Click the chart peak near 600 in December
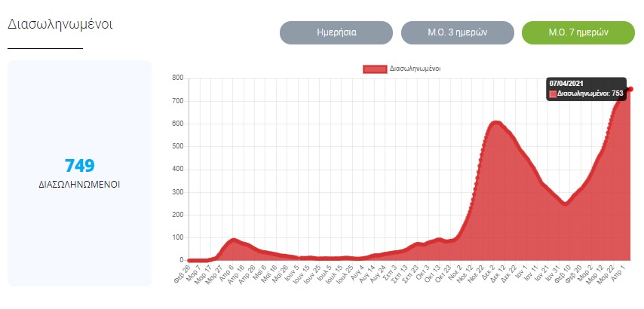The width and height of the screenshot is (644, 309). [x=495, y=123]
